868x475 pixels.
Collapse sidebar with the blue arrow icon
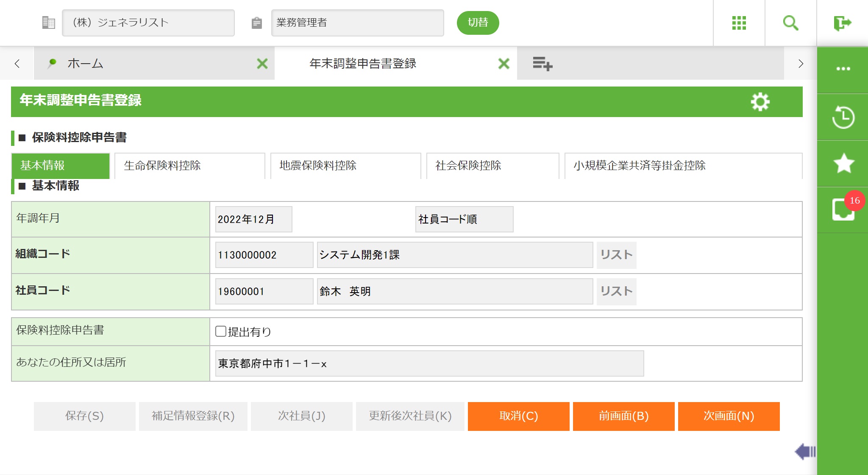pyautogui.click(x=804, y=451)
